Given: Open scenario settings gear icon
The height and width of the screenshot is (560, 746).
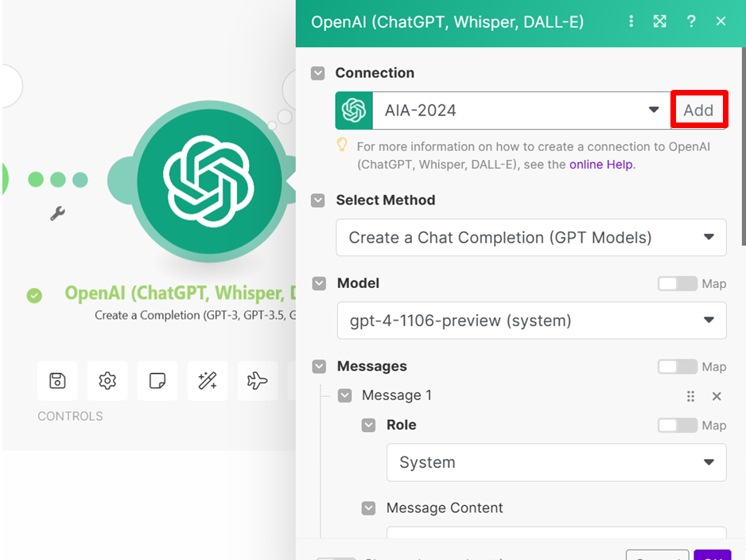Looking at the screenshot, I should tap(107, 381).
